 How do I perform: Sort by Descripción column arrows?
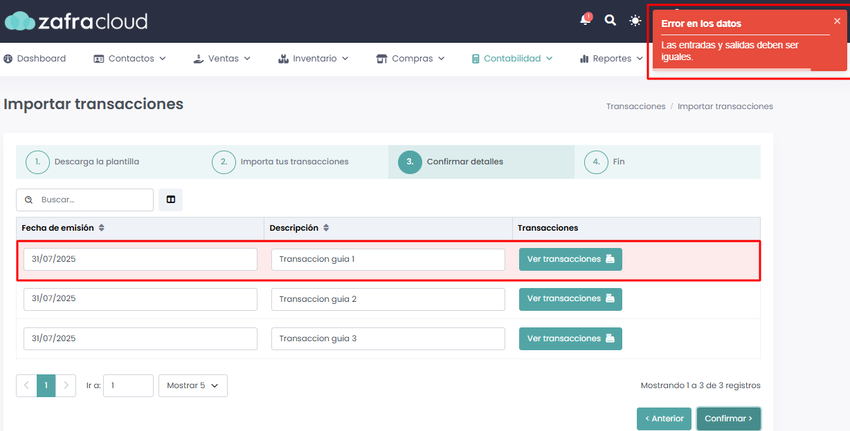click(326, 228)
